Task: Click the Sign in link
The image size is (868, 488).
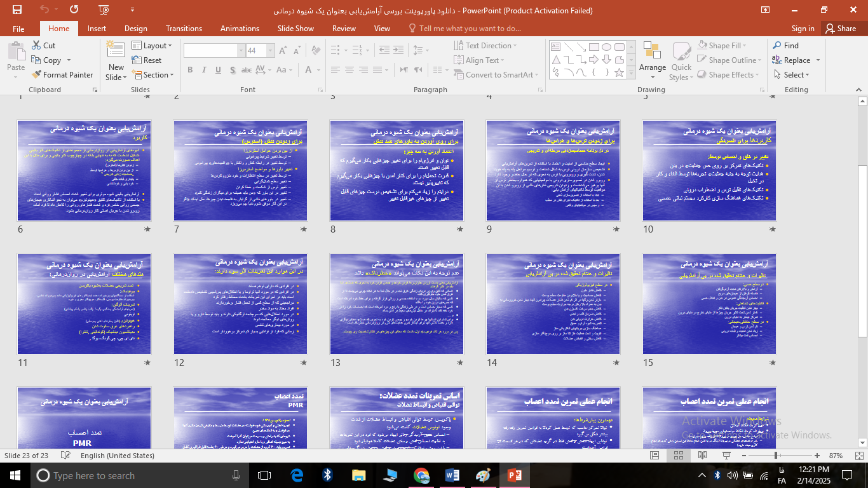Action: click(x=803, y=29)
